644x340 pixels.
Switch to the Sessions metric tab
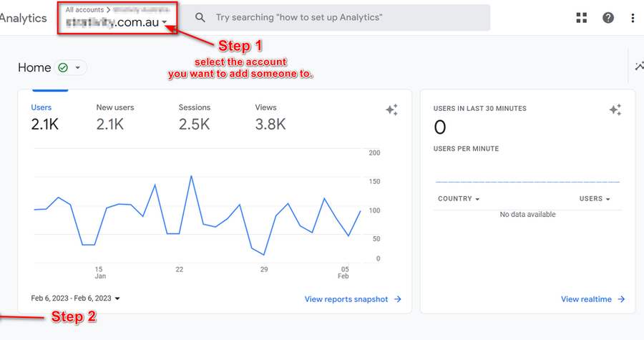pos(195,117)
